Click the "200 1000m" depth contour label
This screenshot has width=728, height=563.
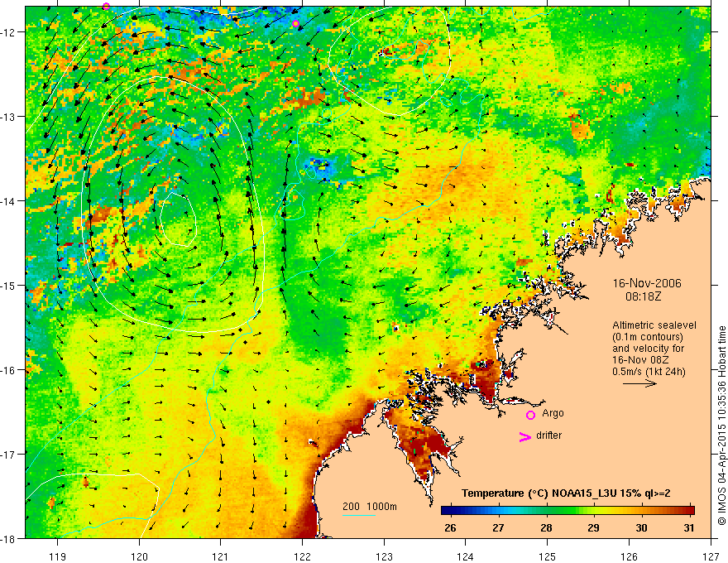pos(370,507)
